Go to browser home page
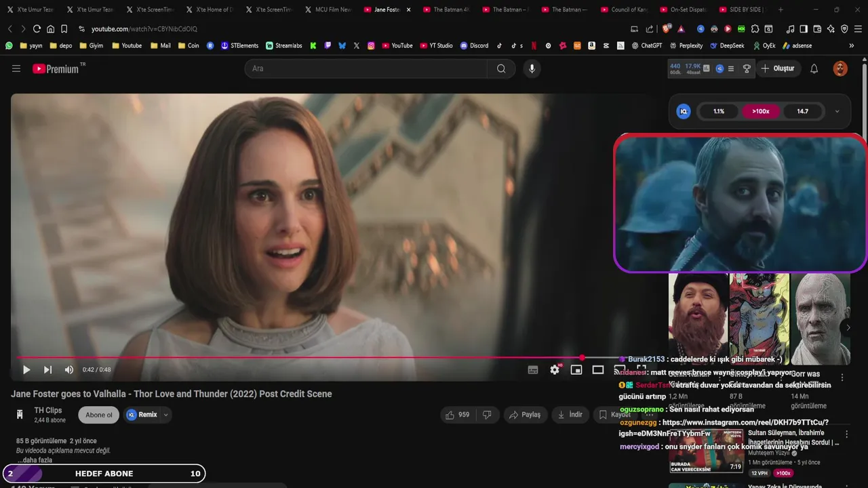Viewport: 868px width, 488px height. click(x=50, y=29)
